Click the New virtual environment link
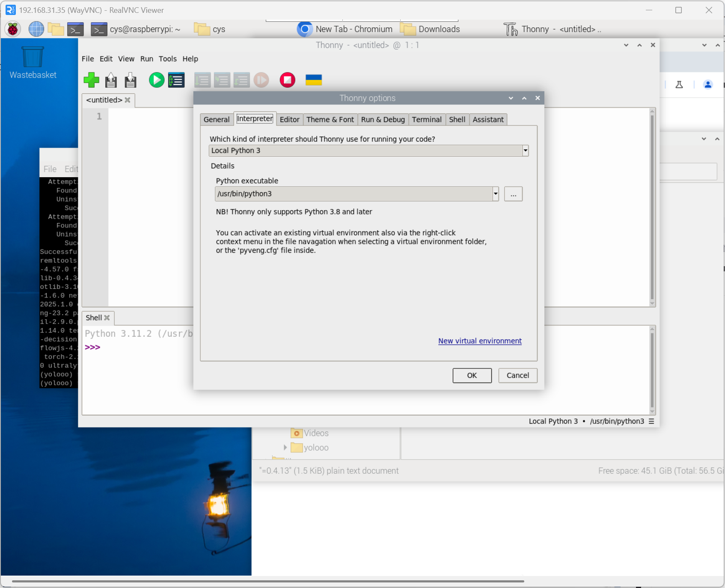Screen dimensions: 725x588 click(x=480, y=341)
